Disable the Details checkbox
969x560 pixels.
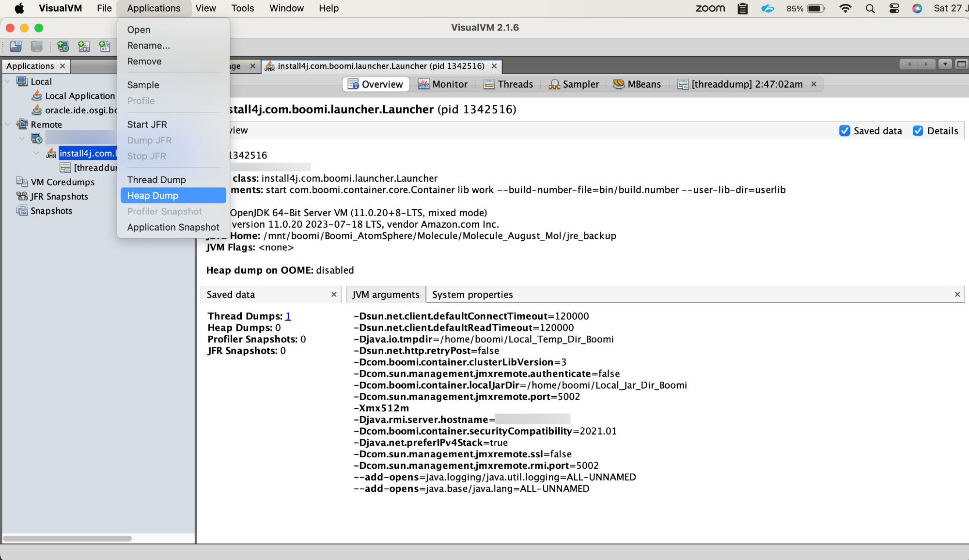(918, 130)
